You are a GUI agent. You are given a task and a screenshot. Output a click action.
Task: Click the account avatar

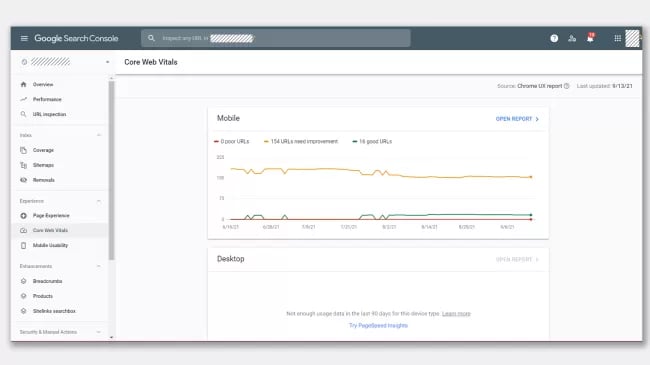pyautogui.click(x=633, y=38)
